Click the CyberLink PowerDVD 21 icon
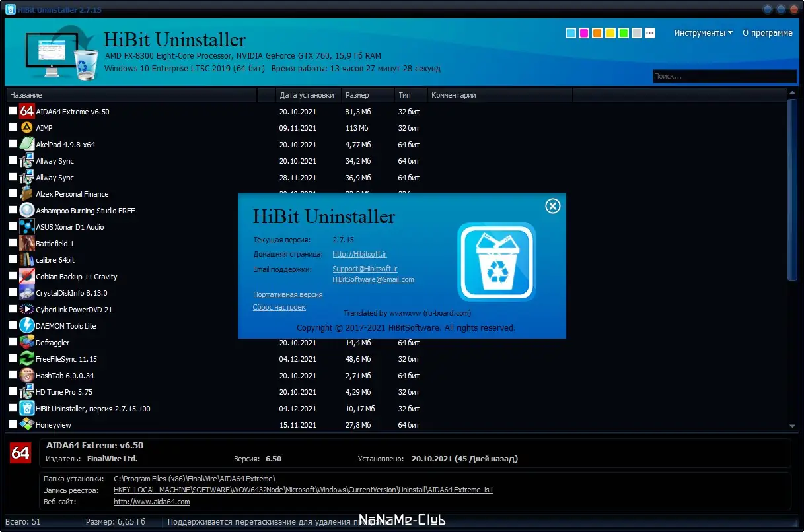The width and height of the screenshot is (804, 532). [26, 309]
